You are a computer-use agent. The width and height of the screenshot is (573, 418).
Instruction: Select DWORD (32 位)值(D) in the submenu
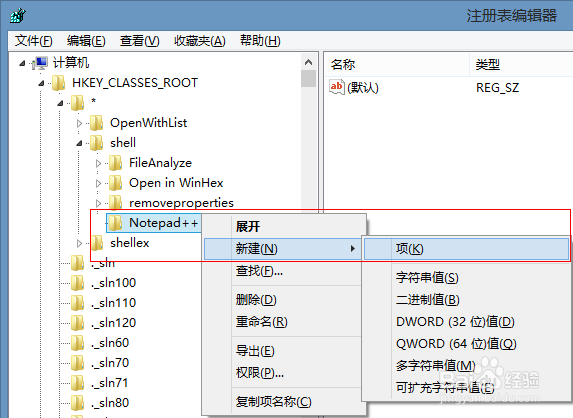[467, 322]
